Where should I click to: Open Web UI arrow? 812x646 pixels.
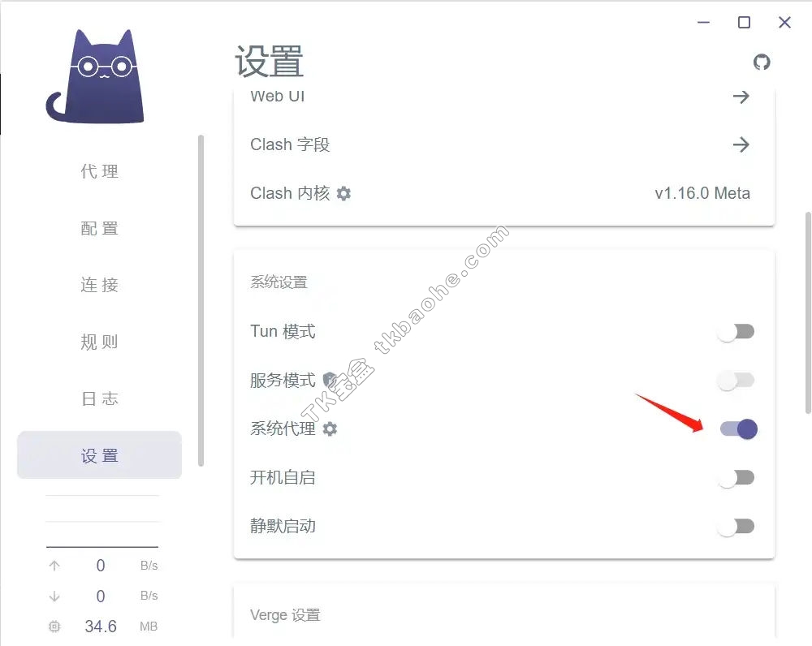coord(741,97)
